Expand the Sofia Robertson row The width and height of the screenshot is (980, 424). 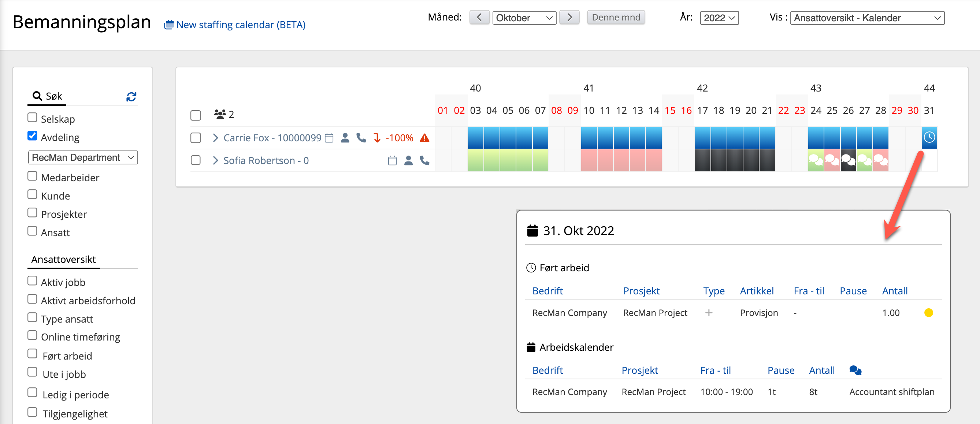[215, 160]
